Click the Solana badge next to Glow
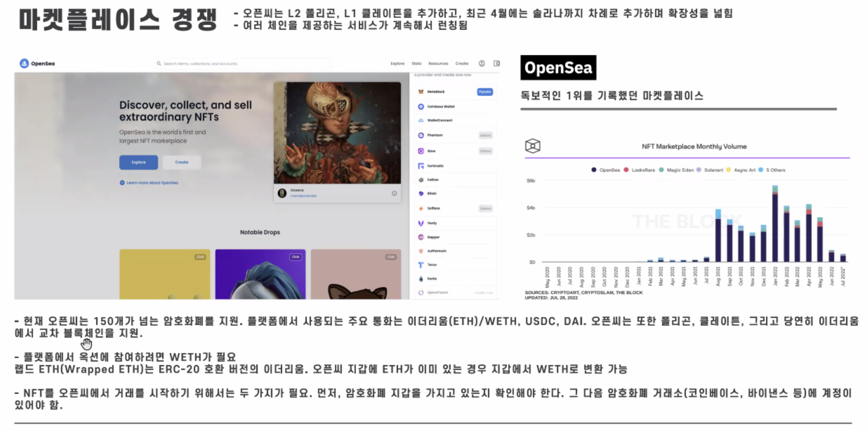 click(486, 151)
